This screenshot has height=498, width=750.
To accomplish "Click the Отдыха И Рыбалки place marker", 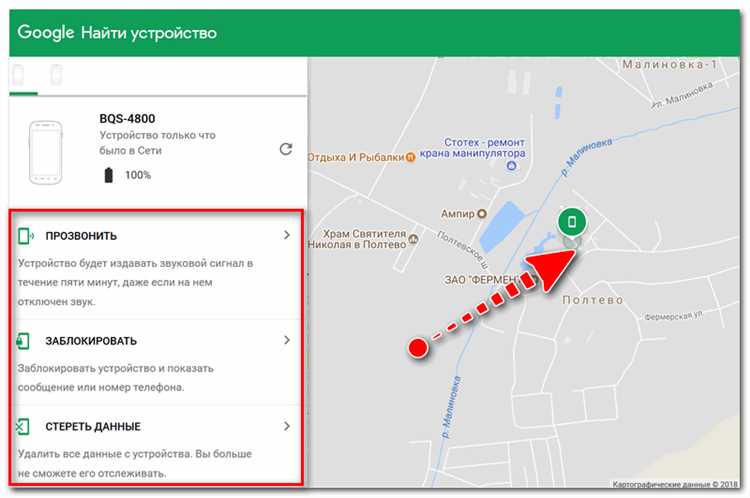I will coord(410,157).
